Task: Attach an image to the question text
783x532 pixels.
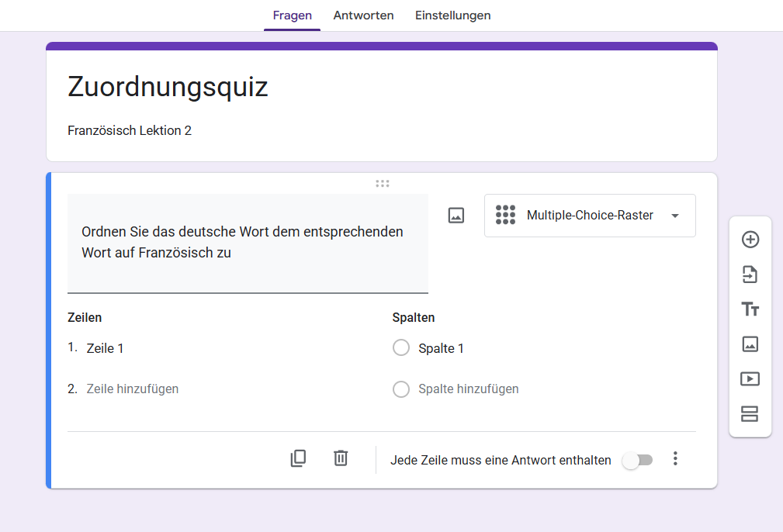Action: coord(456,215)
